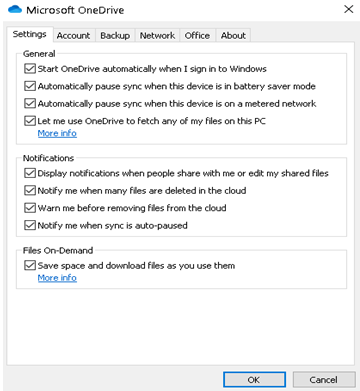This screenshot has height=391, width=360.
Task: Toggle warn before removing files from cloud
Action: 30,208
